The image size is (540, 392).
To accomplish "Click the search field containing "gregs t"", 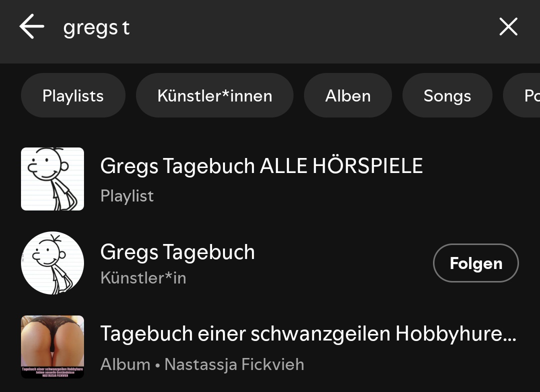I will [250, 28].
